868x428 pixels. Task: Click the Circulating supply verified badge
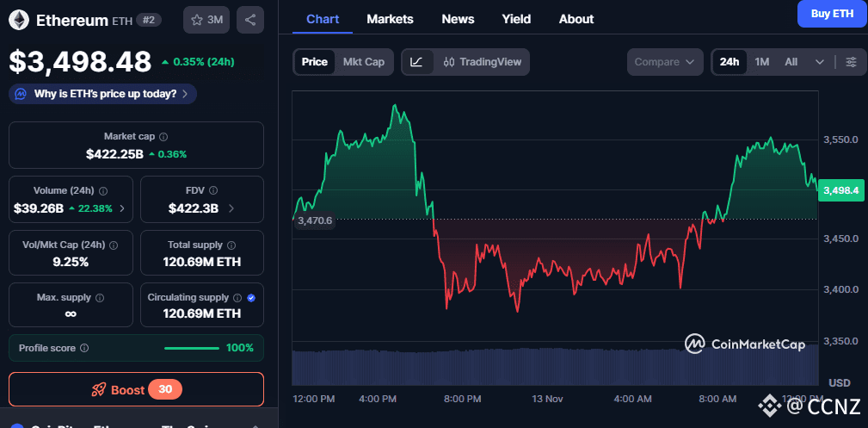click(x=250, y=298)
